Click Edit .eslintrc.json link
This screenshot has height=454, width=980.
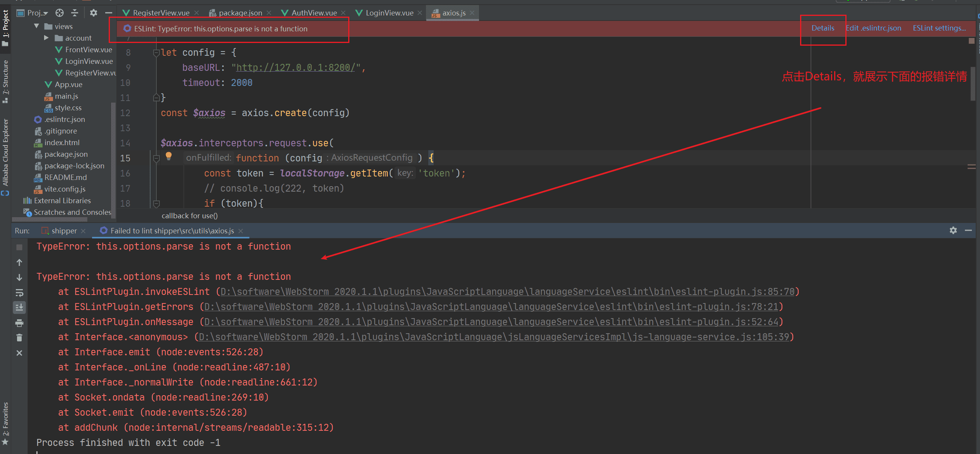pyautogui.click(x=873, y=28)
